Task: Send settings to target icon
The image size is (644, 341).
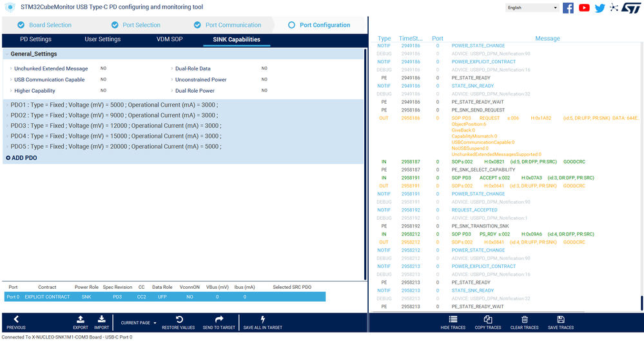Action: pyautogui.click(x=219, y=322)
